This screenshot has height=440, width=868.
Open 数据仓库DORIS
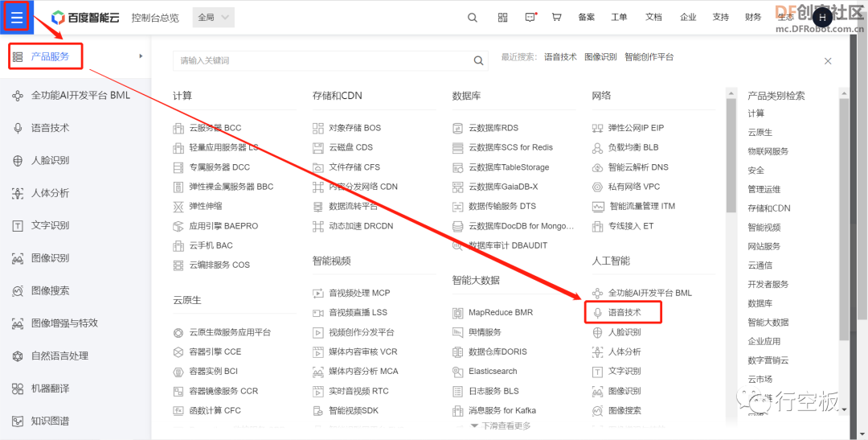click(497, 352)
